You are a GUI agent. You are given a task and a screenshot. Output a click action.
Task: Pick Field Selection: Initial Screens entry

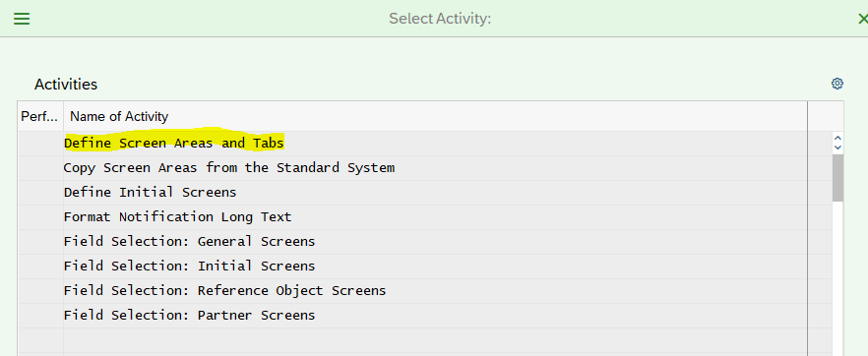coord(189,266)
